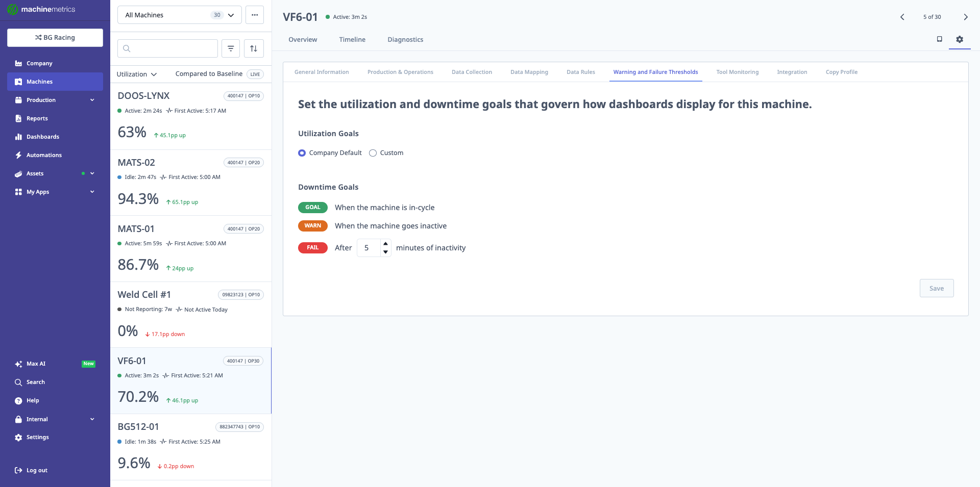Screen dimensions: 980x487
Task: Select the Company Default radio button
Action: click(302, 152)
